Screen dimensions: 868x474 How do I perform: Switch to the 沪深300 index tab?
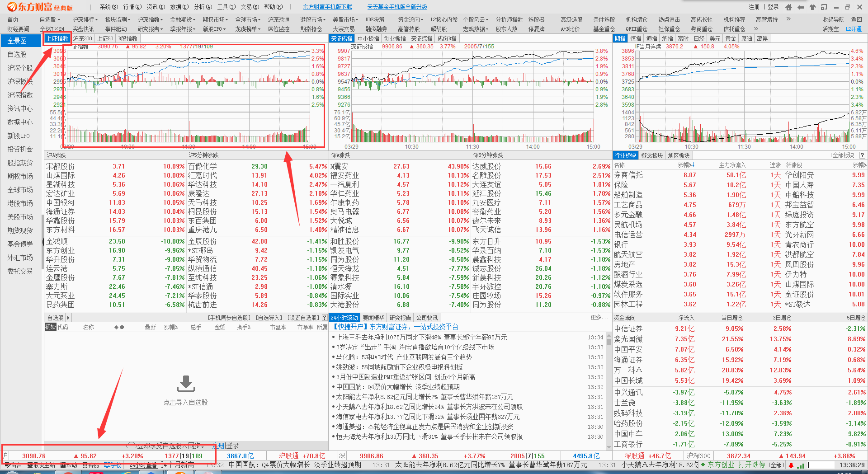[82, 39]
